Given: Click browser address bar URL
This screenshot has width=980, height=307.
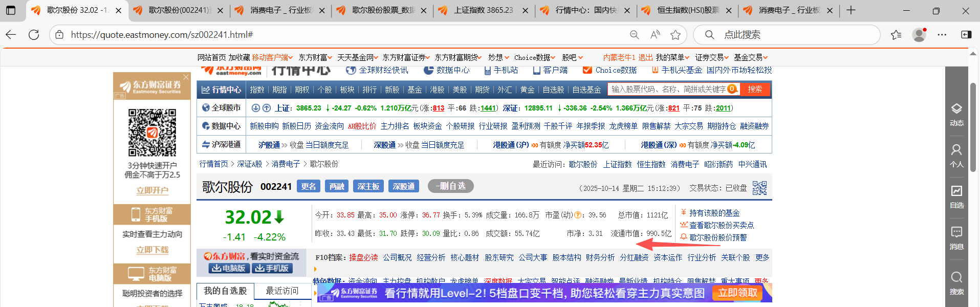Looking at the screenshot, I should click(x=162, y=35).
